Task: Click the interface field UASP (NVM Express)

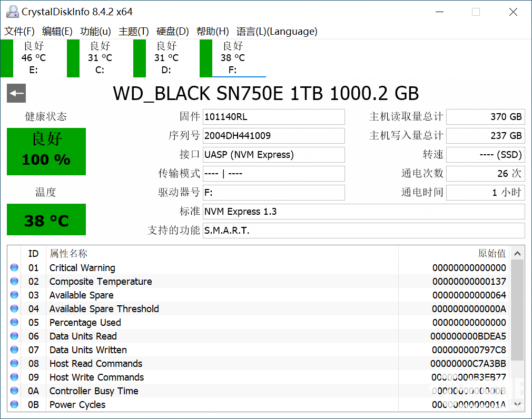Action: point(274,155)
